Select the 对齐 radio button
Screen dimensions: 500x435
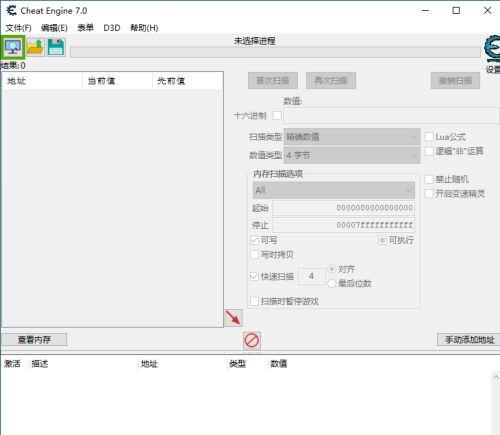pos(332,269)
